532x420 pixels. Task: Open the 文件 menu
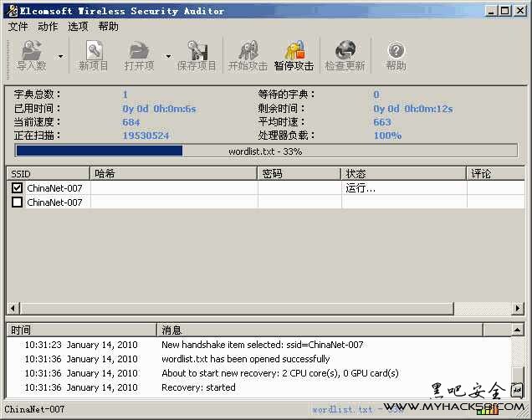point(18,26)
